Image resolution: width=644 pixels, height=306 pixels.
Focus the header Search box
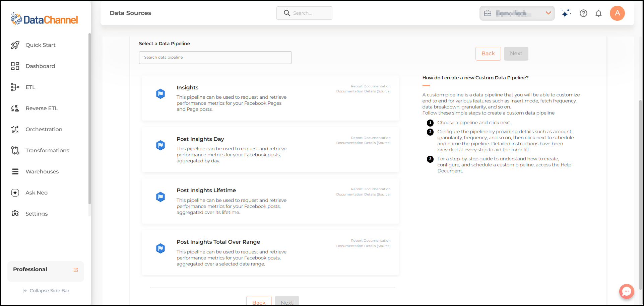pyautogui.click(x=304, y=13)
